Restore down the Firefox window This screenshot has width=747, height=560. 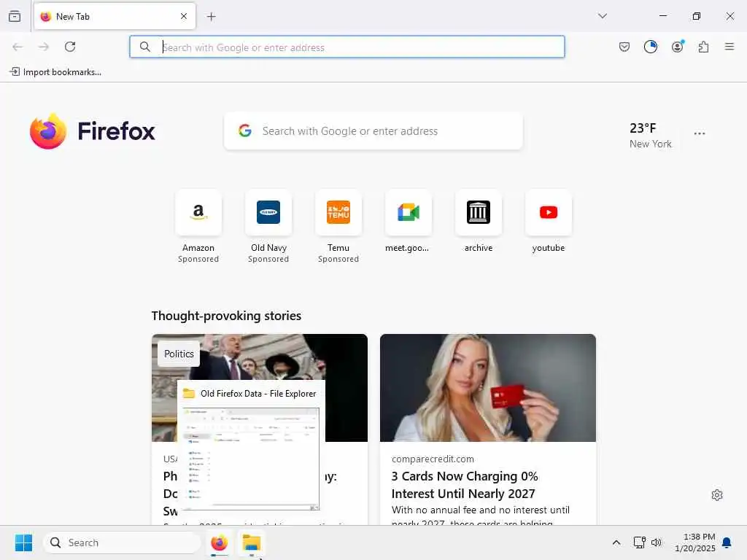(x=696, y=16)
